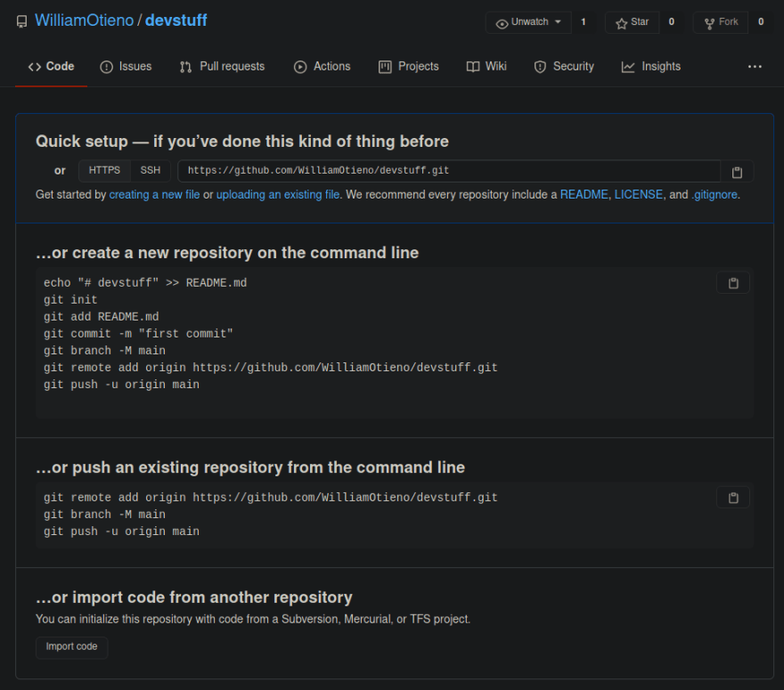This screenshot has height=690, width=784.
Task: Click the Star button
Action: (632, 22)
